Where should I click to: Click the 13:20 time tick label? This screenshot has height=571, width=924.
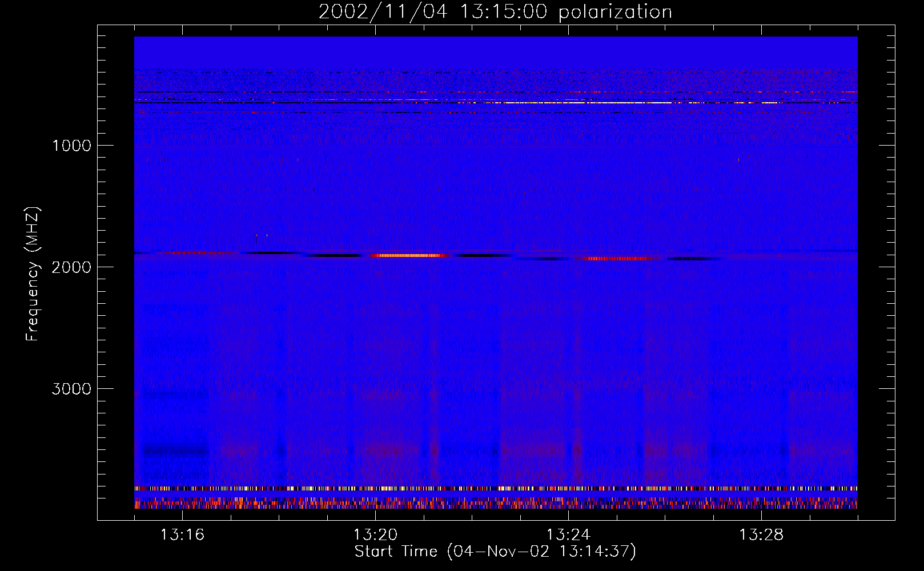[x=375, y=535]
